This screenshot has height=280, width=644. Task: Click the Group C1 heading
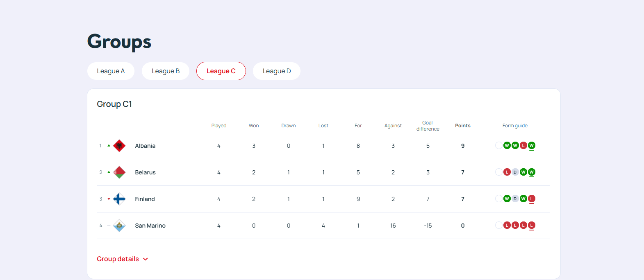(x=114, y=104)
